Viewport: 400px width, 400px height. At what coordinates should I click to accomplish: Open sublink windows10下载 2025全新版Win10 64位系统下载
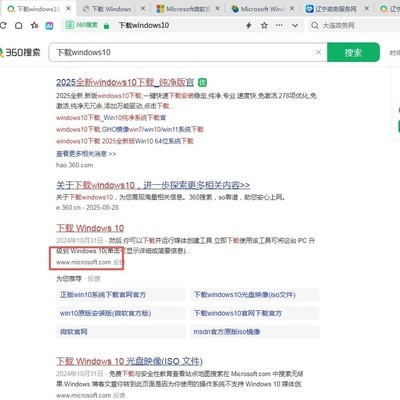coord(125,141)
